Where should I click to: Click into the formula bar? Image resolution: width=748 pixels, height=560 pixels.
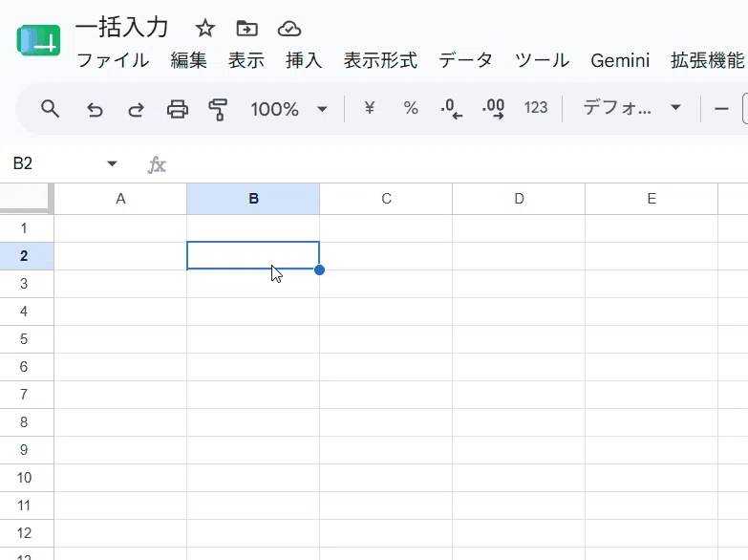coord(458,164)
